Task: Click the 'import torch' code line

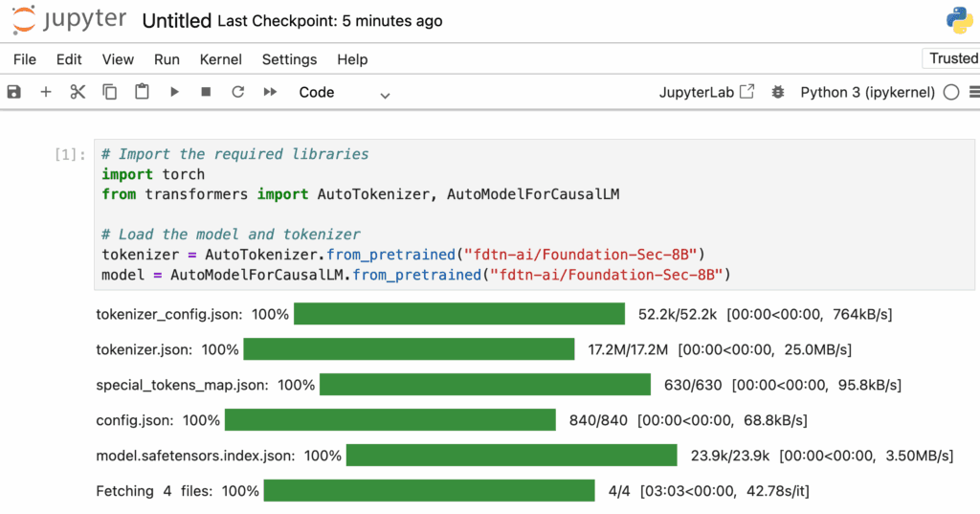Action: tap(153, 174)
